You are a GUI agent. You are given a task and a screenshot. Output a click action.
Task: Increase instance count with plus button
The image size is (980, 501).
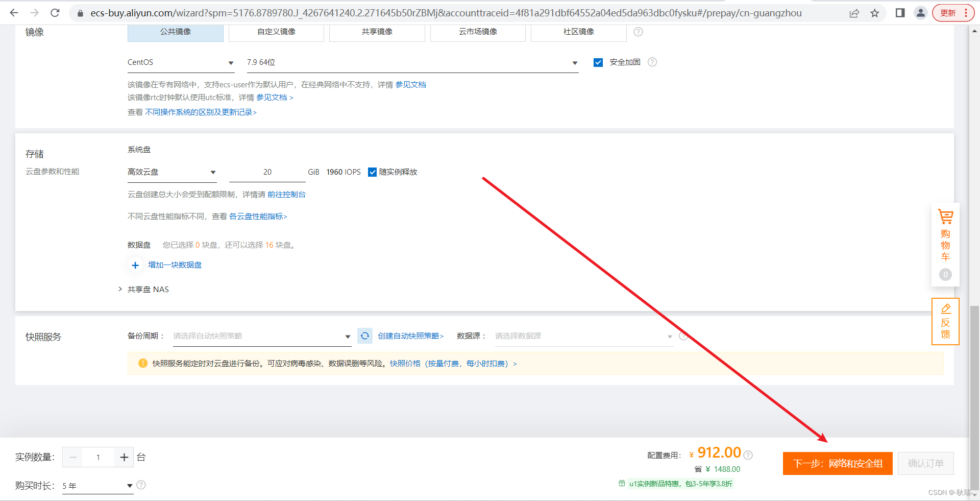124,457
